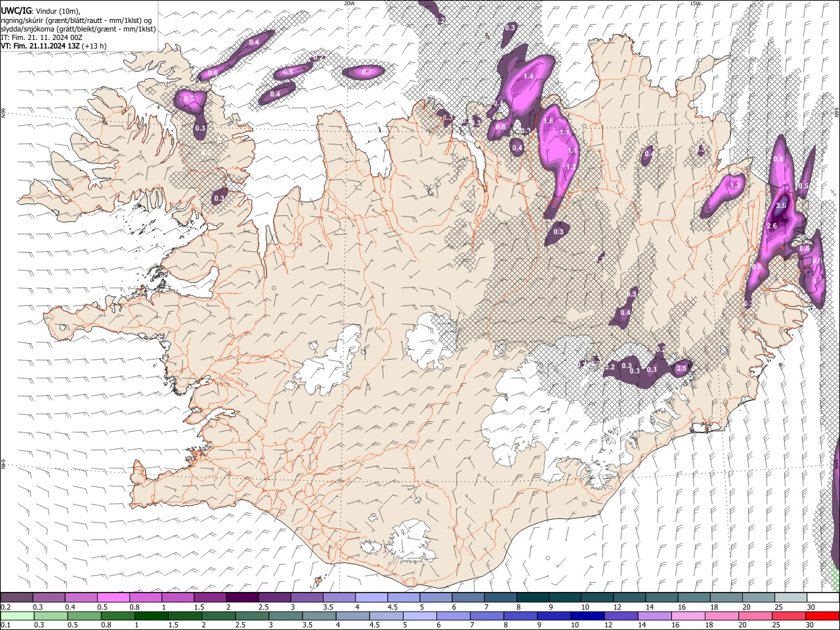Image resolution: width=840 pixels, height=630 pixels.
Task: Click the '2.6' precipitation value on the map
Action: (x=772, y=226)
